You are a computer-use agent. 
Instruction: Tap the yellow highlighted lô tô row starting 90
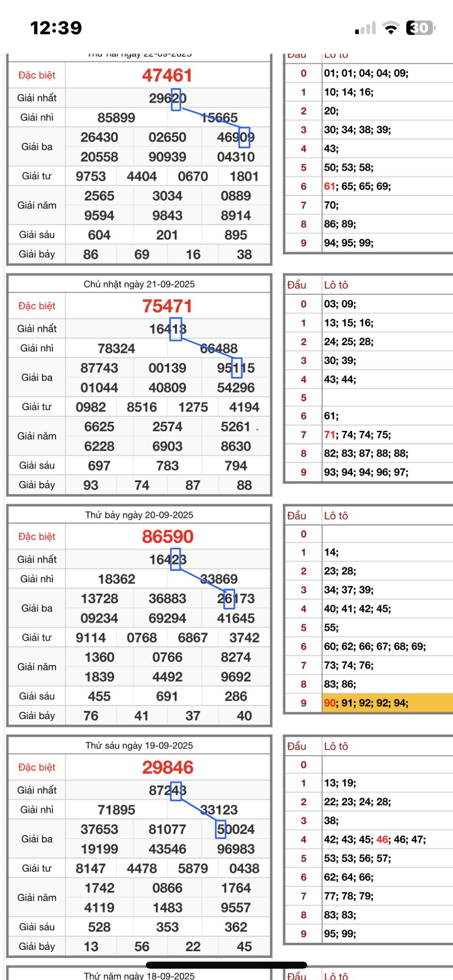click(x=387, y=703)
